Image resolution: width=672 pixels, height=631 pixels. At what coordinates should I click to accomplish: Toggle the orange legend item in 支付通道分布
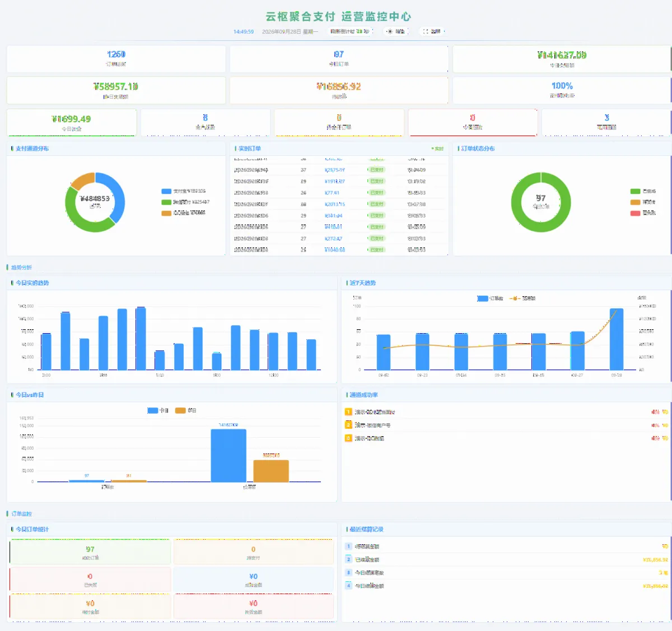183,213
